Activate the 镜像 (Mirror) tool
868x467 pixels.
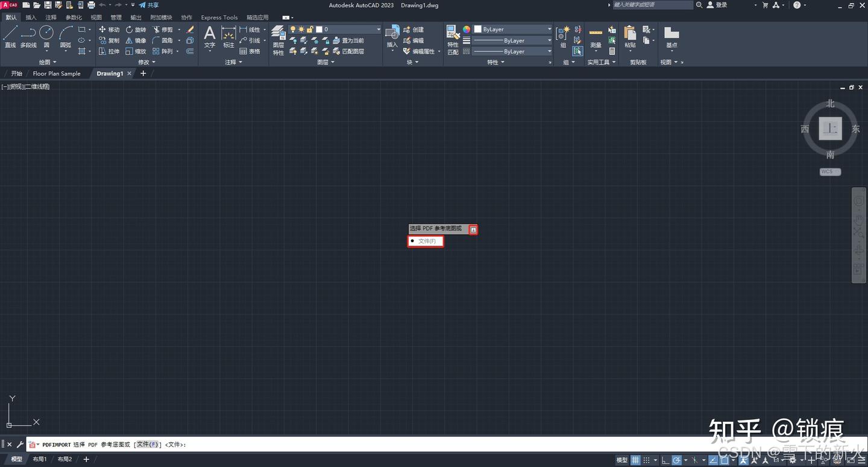(x=138, y=40)
